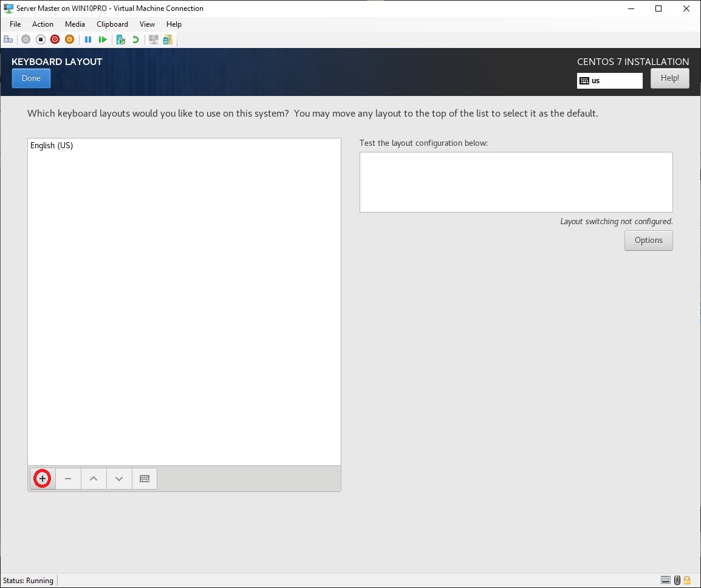701x588 pixels.
Task: Preview layout with the keyboard icon button
Action: pos(145,479)
